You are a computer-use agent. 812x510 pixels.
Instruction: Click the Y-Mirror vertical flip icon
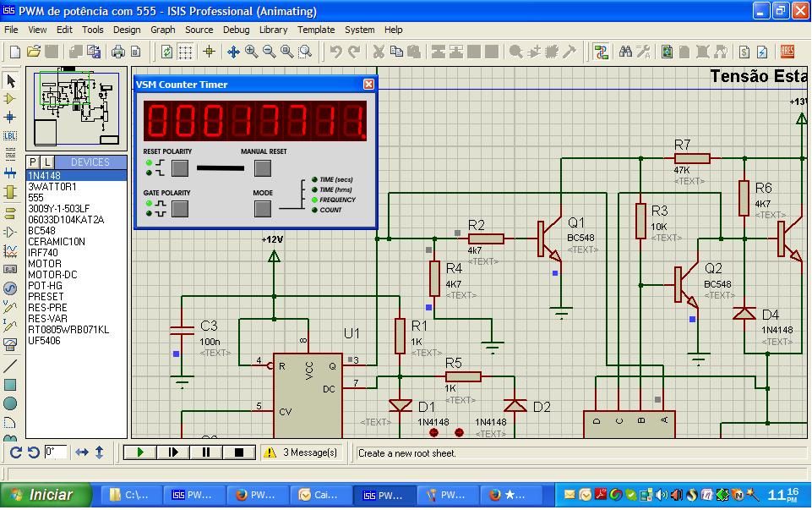click(100, 452)
